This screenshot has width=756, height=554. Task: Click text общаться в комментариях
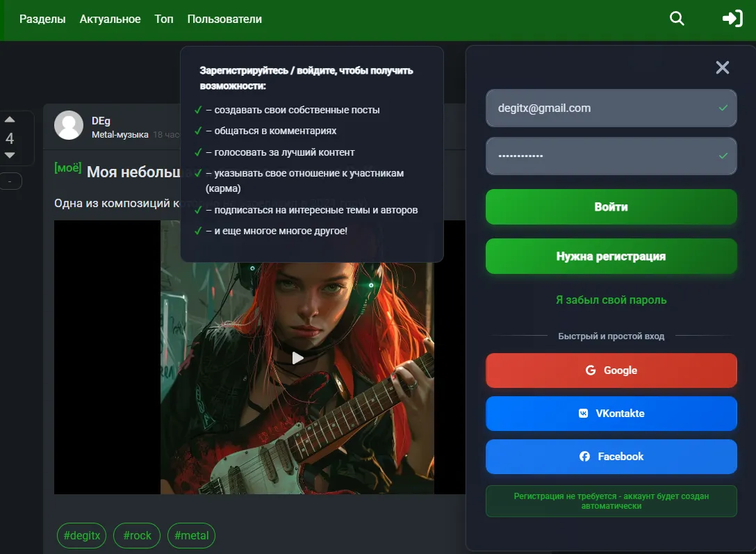point(275,131)
